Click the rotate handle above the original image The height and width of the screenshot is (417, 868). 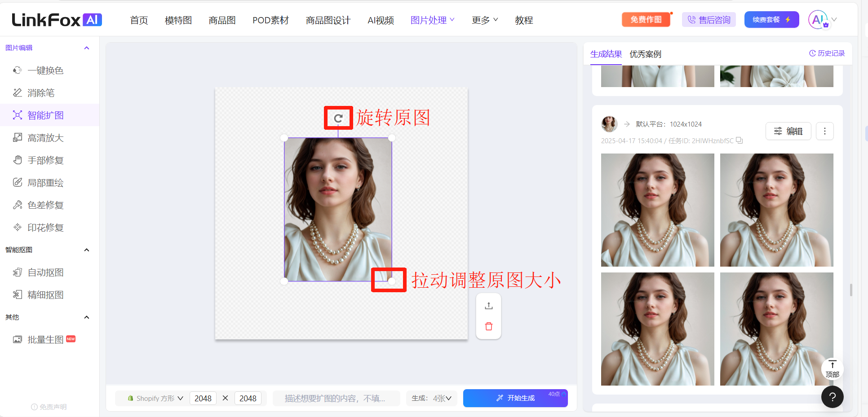pyautogui.click(x=338, y=118)
